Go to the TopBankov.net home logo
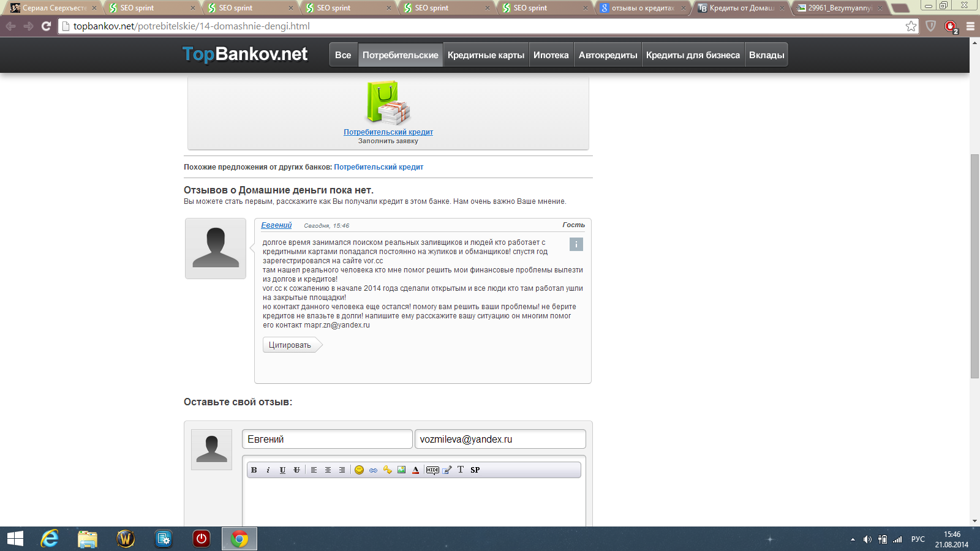The image size is (980, 551). click(245, 54)
